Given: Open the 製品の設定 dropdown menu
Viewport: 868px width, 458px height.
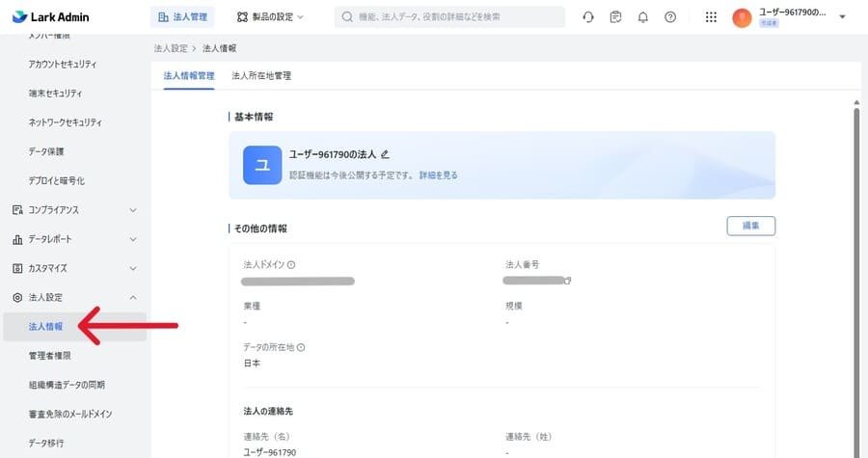Looking at the screenshot, I should [x=270, y=17].
